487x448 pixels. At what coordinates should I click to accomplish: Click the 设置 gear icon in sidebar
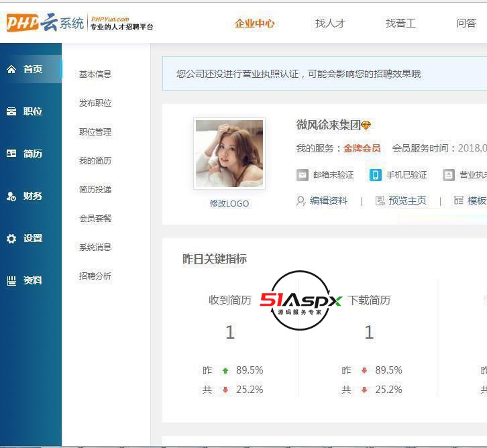pyautogui.click(x=11, y=239)
